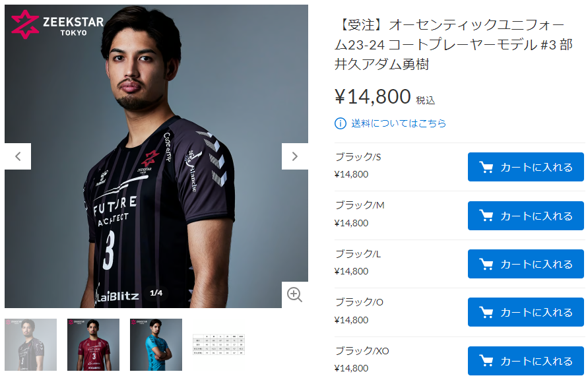Click cart icon in ブラック/S button
The image size is (588, 382).
pyautogui.click(x=486, y=167)
